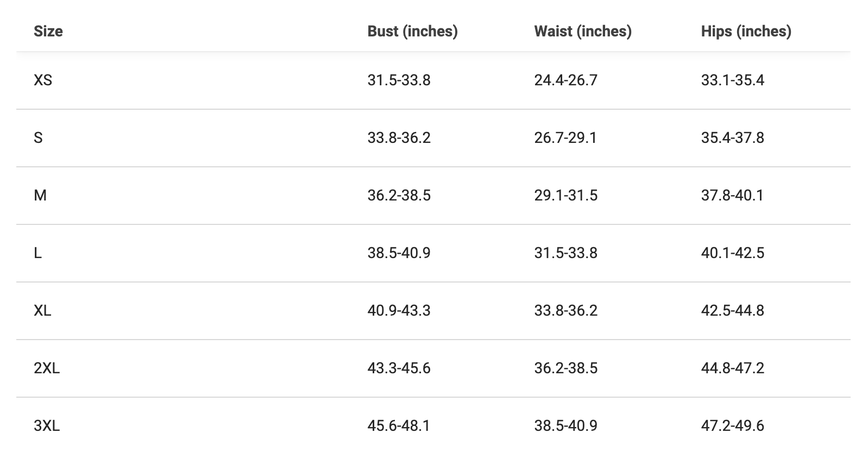This screenshot has height=464, width=868.
Task: Select the M size row label
Action: (x=40, y=196)
